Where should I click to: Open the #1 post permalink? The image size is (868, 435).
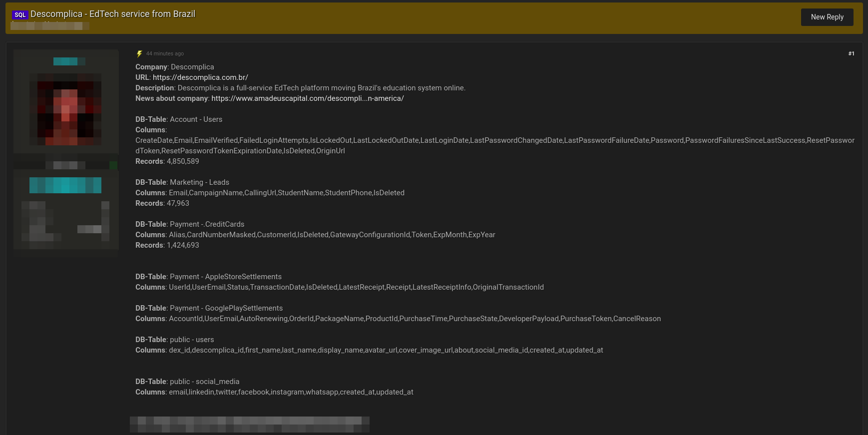(x=851, y=53)
